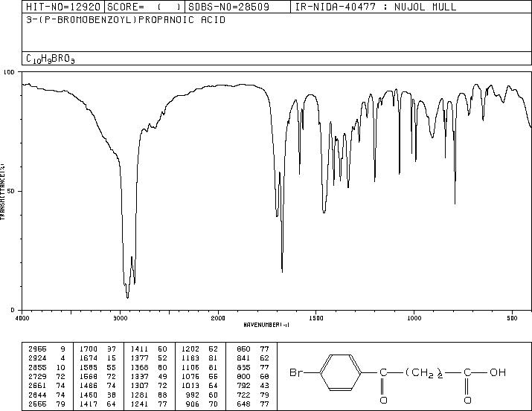532x411 pixels.
Task: Select the 906 peak table entry
Action: tap(202, 404)
